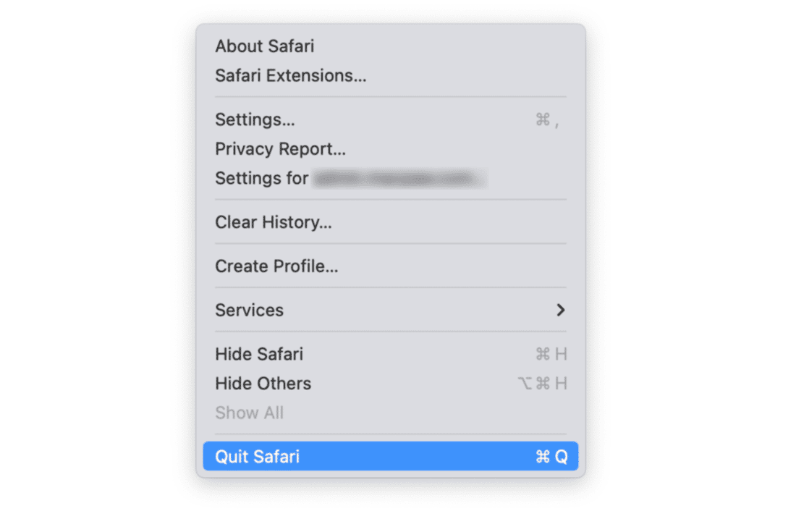Click the dimmed Show All item

click(x=249, y=413)
